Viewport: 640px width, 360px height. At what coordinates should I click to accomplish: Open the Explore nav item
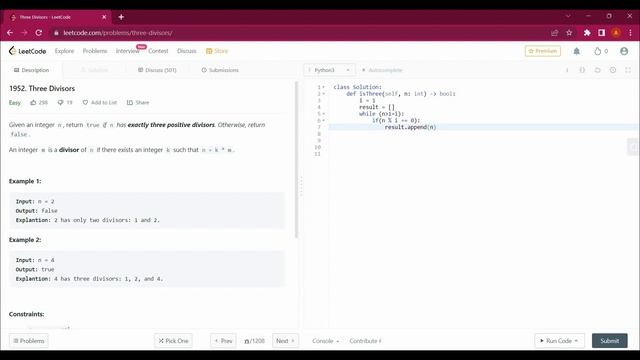click(64, 51)
